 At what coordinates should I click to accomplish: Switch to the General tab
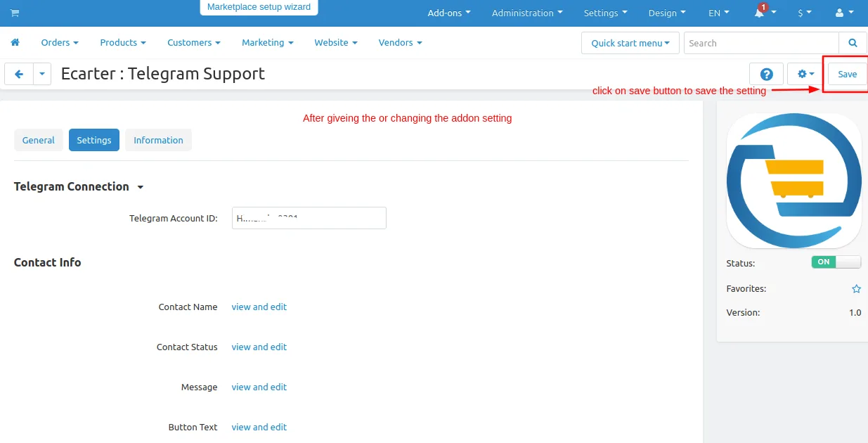tap(39, 140)
